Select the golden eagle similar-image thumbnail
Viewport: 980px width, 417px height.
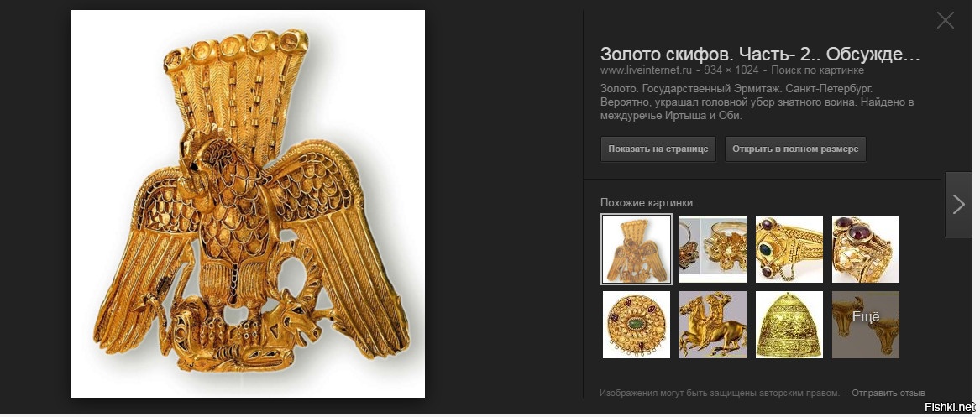click(637, 249)
